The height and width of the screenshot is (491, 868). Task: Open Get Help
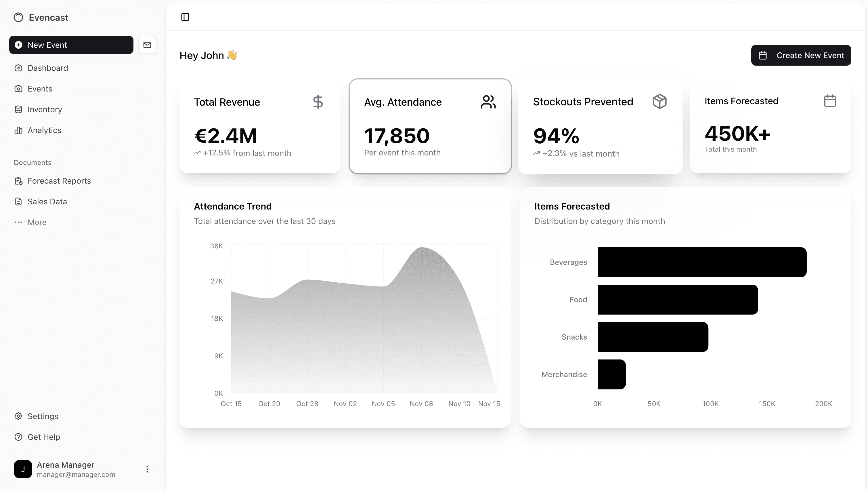click(43, 437)
